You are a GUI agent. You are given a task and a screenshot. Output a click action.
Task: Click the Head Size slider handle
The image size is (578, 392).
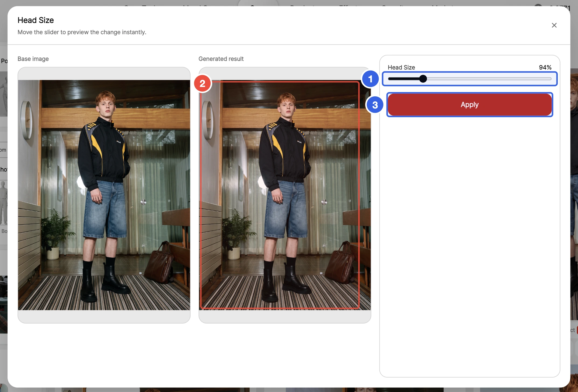click(423, 79)
